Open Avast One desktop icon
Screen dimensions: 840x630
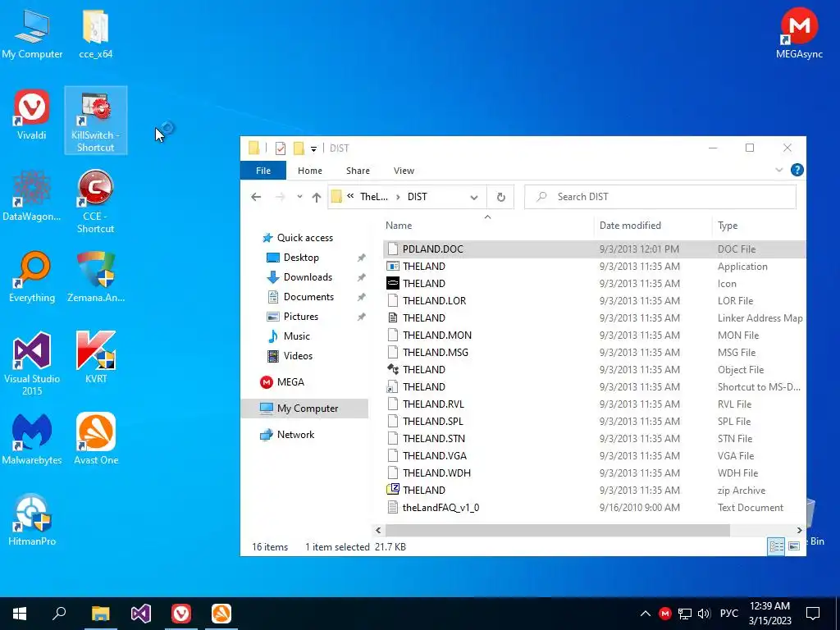tap(96, 440)
